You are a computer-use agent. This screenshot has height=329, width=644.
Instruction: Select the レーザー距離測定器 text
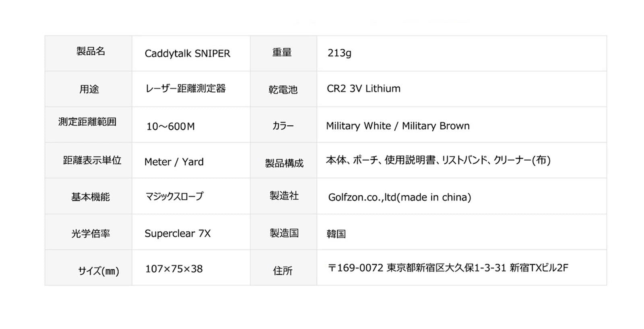[186, 89]
